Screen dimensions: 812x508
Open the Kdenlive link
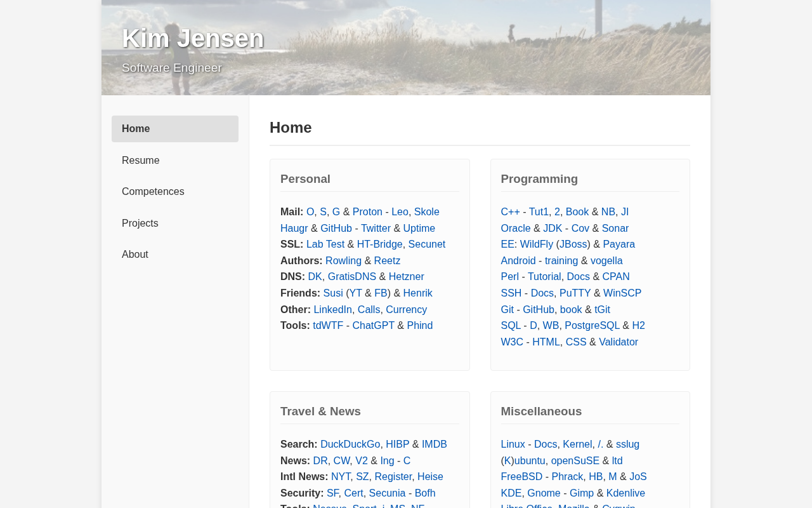(x=625, y=493)
